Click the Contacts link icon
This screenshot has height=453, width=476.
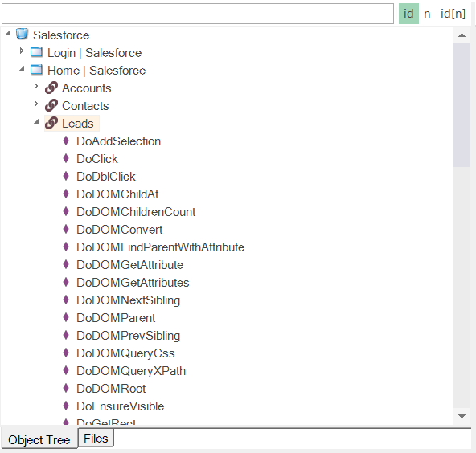[x=51, y=105]
